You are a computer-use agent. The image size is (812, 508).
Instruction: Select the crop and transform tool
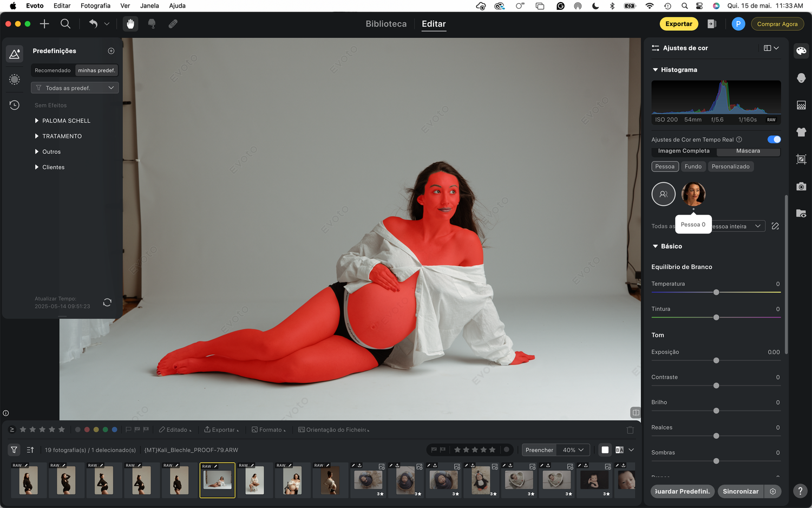point(801,159)
